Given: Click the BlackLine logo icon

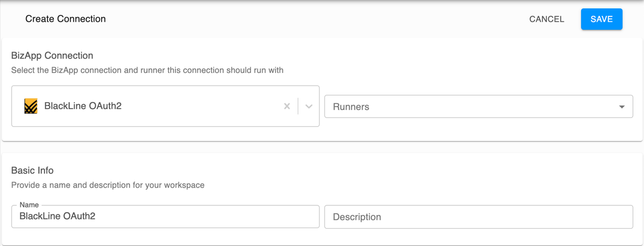Looking at the screenshot, I should click(x=31, y=106).
